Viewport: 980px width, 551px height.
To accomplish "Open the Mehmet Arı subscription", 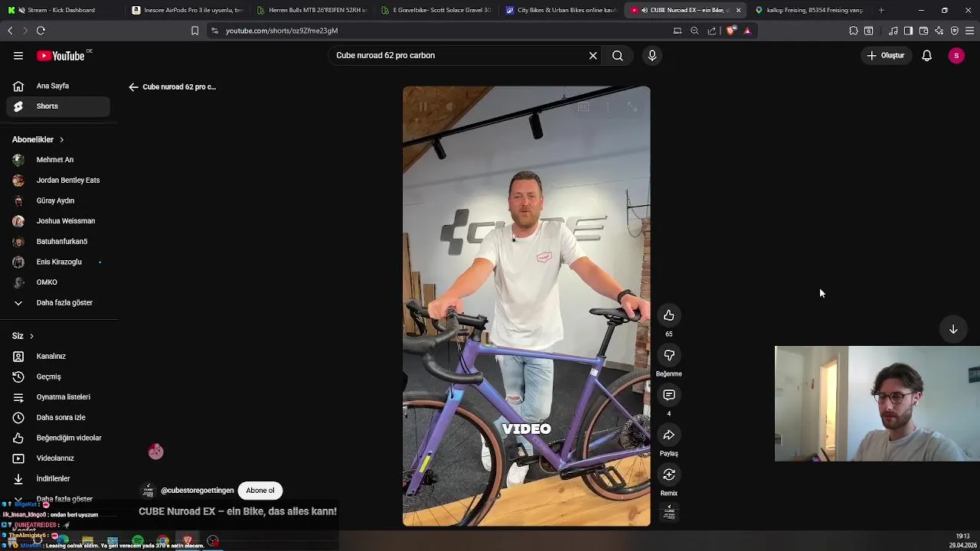I will [58, 160].
